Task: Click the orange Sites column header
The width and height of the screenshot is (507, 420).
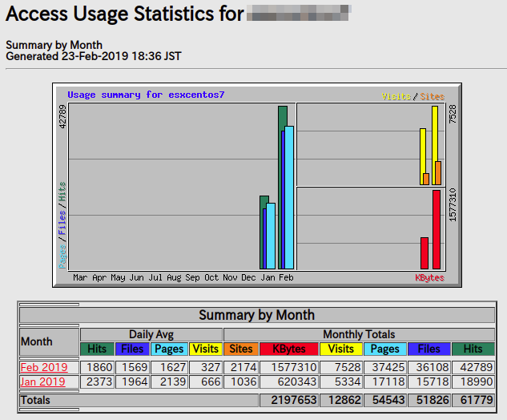Action: coord(240,349)
